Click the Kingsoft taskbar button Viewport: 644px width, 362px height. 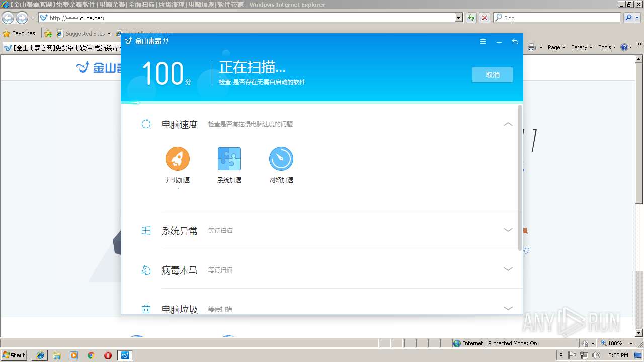(125, 355)
